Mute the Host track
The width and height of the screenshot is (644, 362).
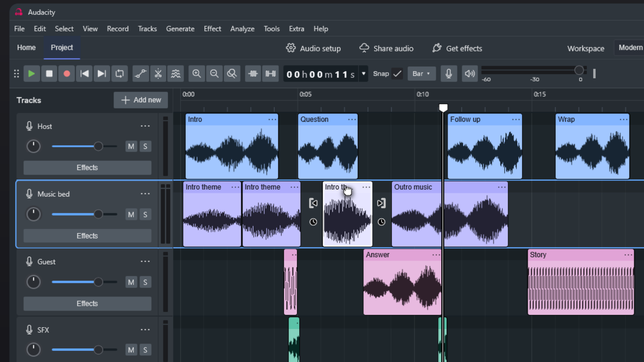click(x=131, y=146)
